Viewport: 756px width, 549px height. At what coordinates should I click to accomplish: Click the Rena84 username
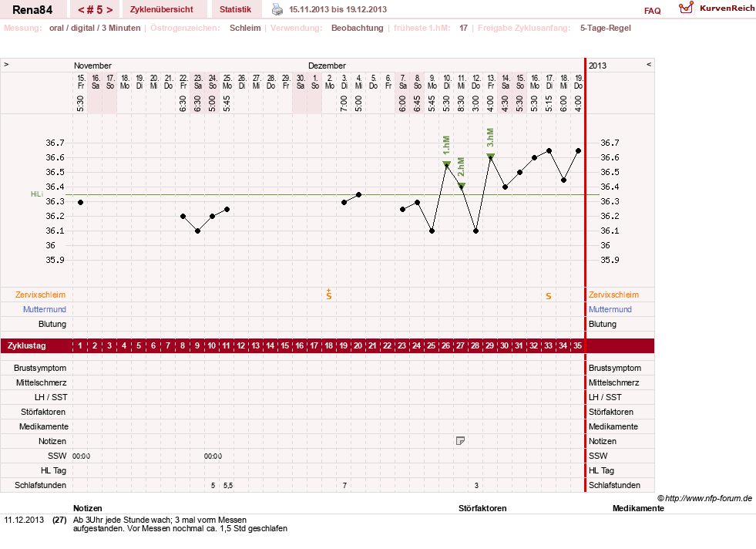[32, 10]
